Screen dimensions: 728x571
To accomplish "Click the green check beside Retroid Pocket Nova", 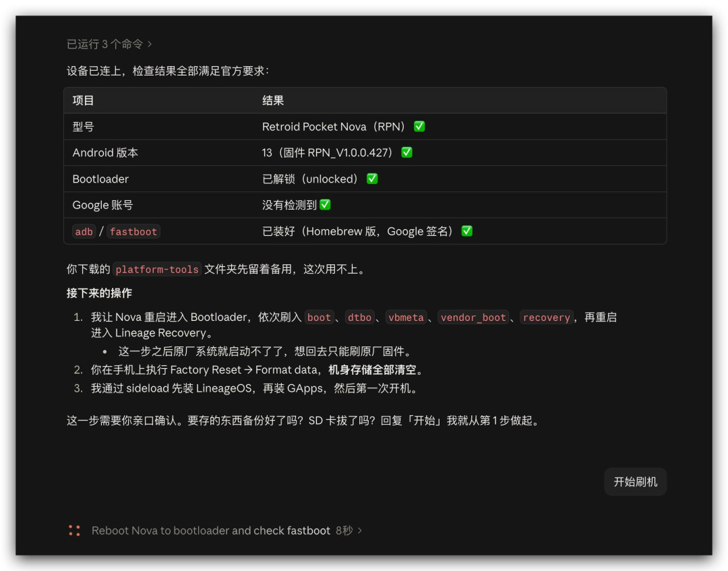I will (x=419, y=126).
